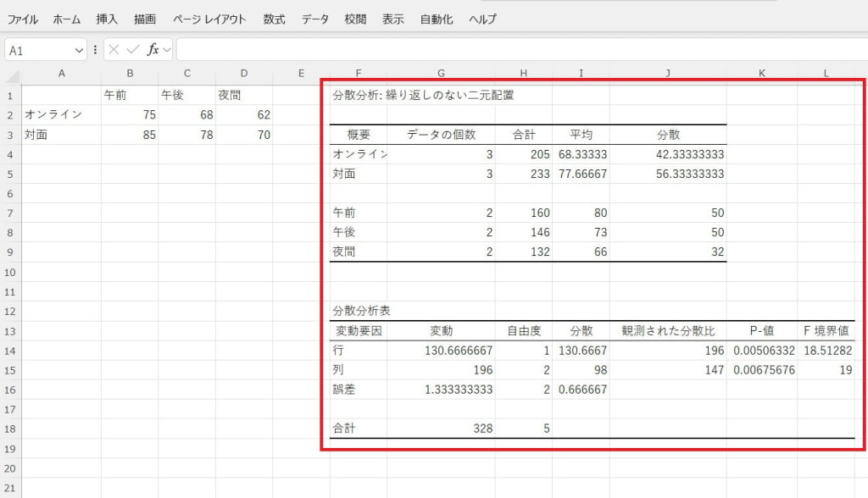
Task: Click the Select All corner triangle
Action: coord(11,75)
